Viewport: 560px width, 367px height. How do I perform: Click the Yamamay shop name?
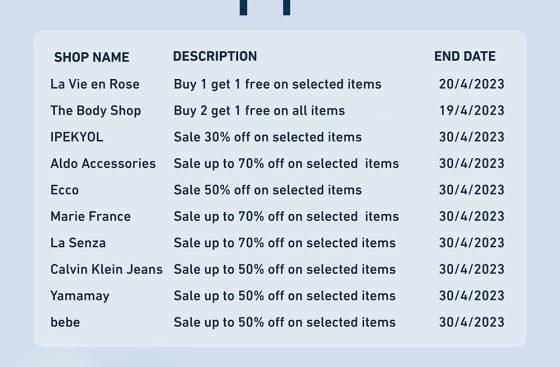80,296
